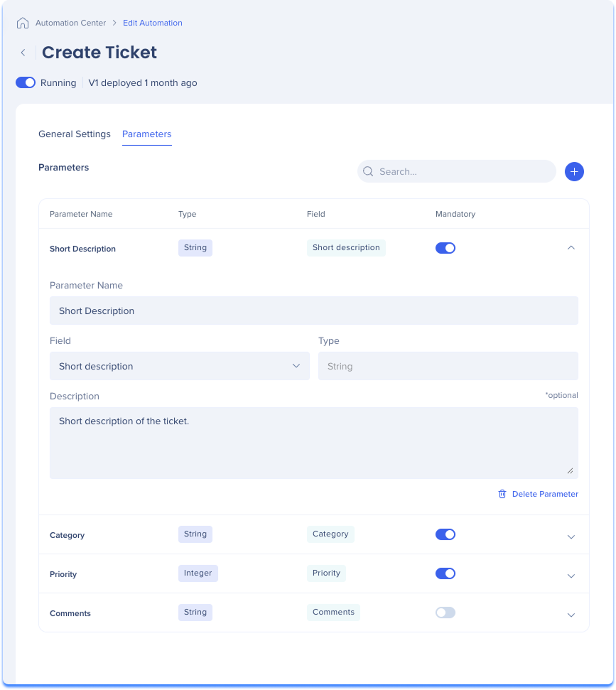Click the back arrow beside Create Ticket
616x690 pixels.
23,53
